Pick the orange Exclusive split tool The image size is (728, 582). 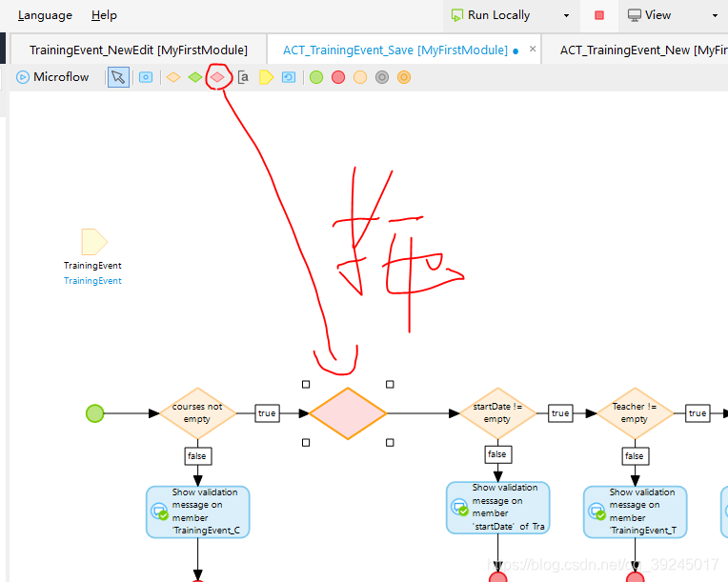173,77
